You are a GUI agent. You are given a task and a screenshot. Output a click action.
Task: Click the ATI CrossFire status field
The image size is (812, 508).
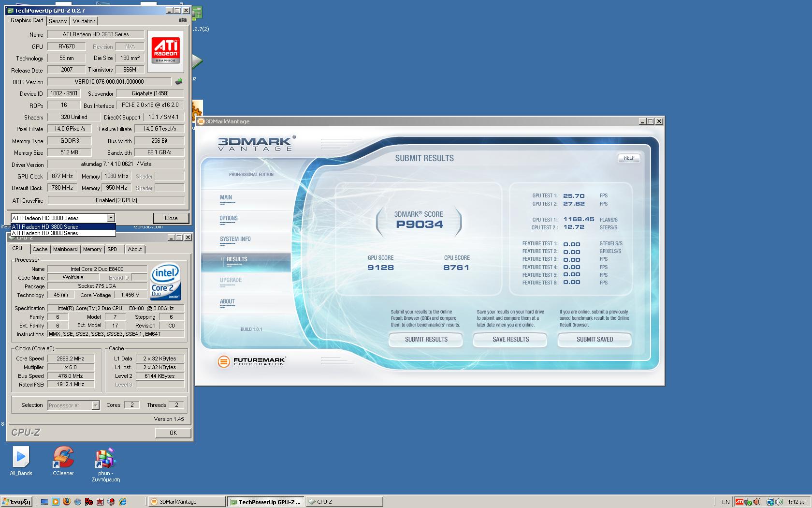pyautogui.click(x=116, y=200)
